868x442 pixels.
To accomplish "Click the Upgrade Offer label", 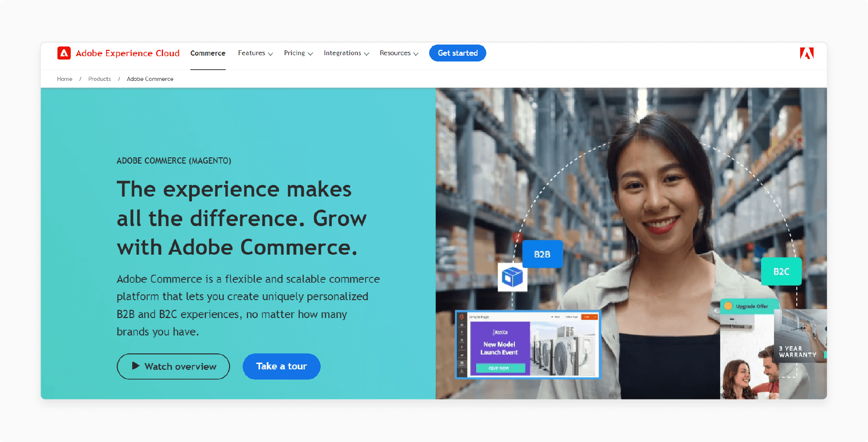I will click(x=752, y=306).
